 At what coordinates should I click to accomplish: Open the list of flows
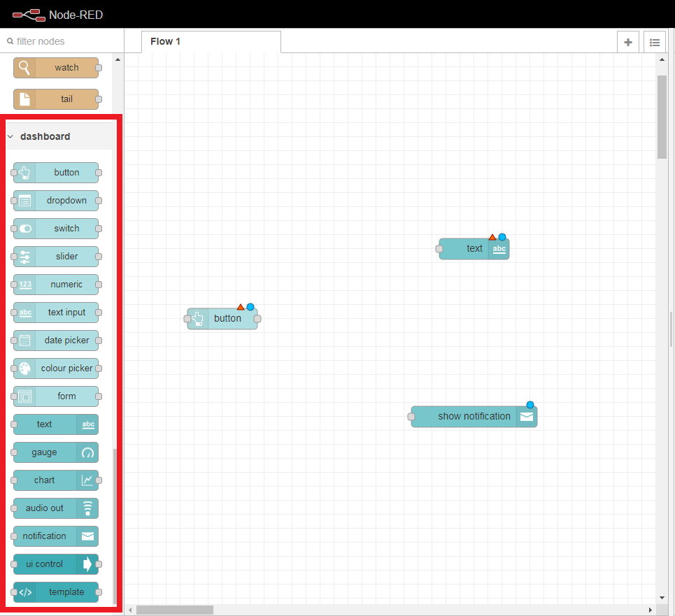point(655,42)
